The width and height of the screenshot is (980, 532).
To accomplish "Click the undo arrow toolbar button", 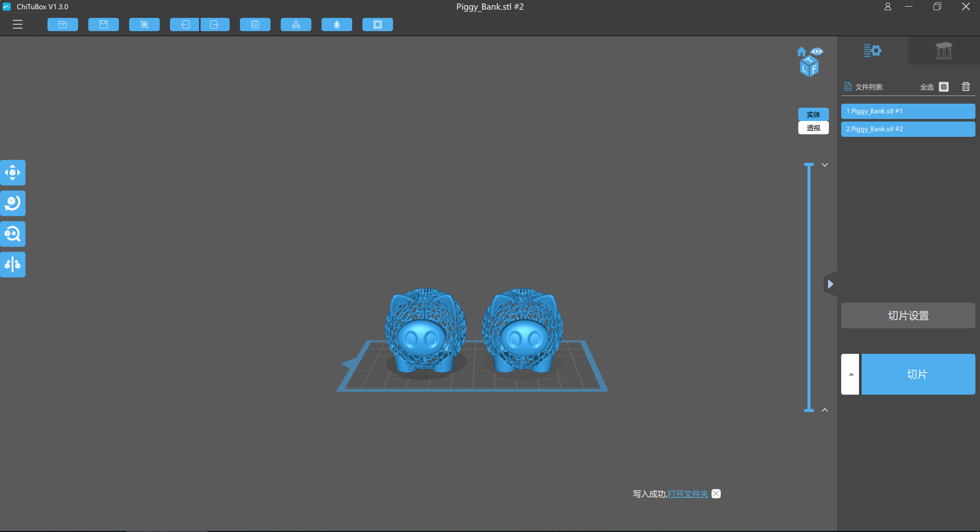I will pos(184,25).
